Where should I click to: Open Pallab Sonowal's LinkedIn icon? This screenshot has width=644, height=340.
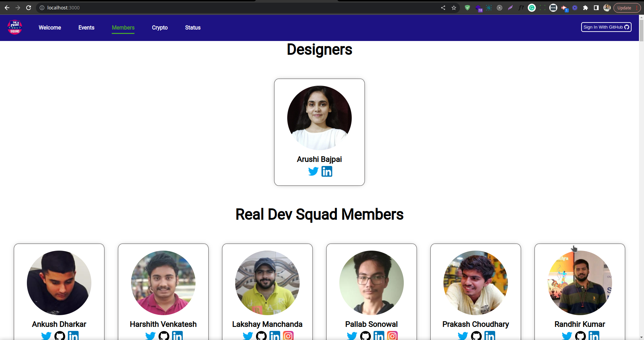(x=379, y=336)
